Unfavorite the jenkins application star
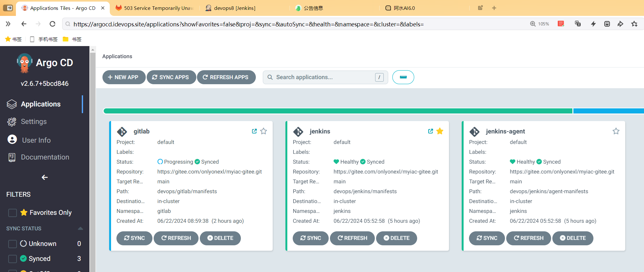644x272 pixels. (440, 131)
